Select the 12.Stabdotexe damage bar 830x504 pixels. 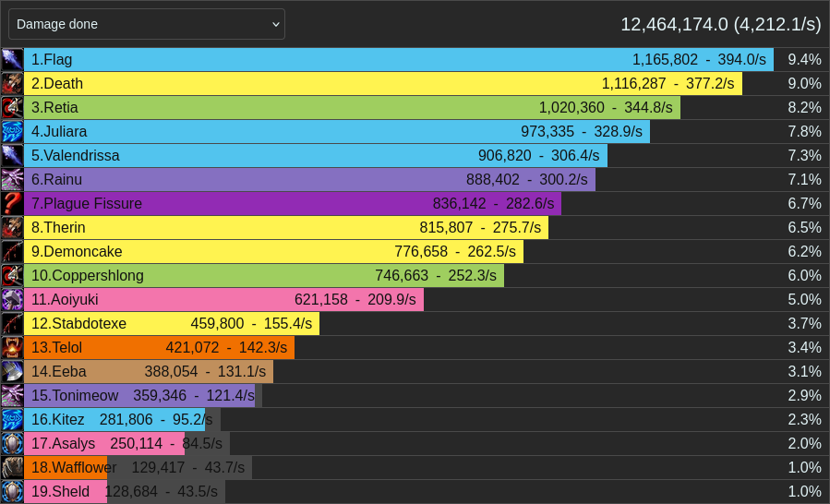pos(172,323)
